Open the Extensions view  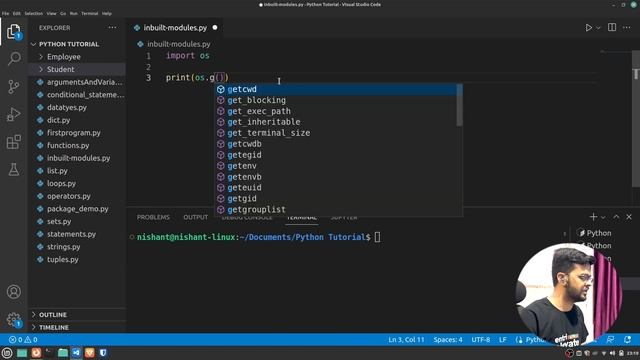[x=13, y=142]
